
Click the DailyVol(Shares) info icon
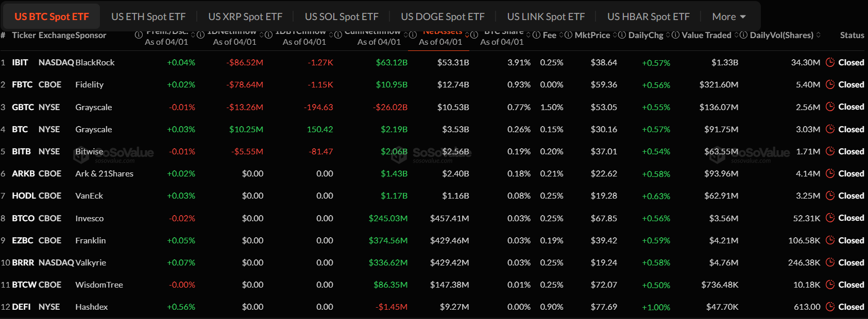(743, 35)
